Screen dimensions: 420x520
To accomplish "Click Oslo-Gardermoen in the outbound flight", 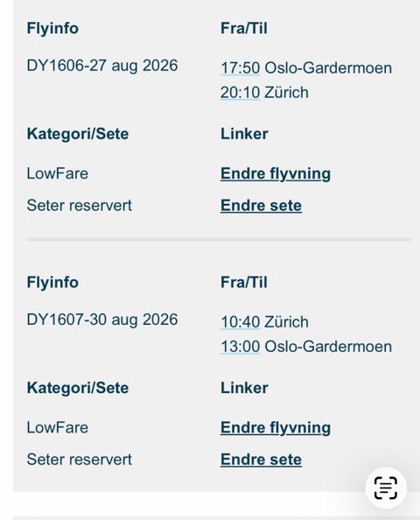I will coord(328,68).
